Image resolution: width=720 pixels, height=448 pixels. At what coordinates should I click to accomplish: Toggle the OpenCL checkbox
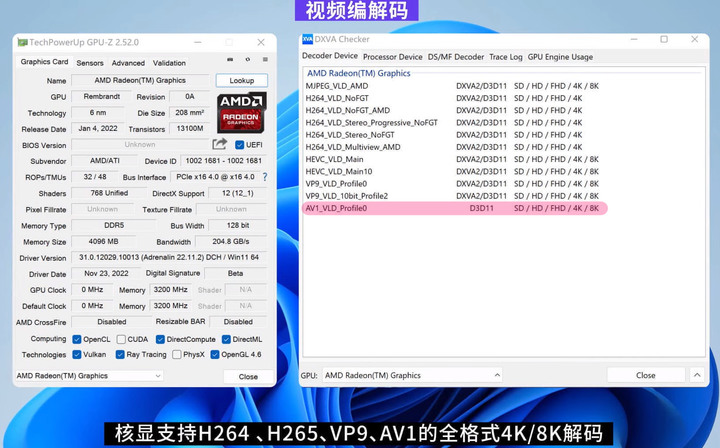77,339
